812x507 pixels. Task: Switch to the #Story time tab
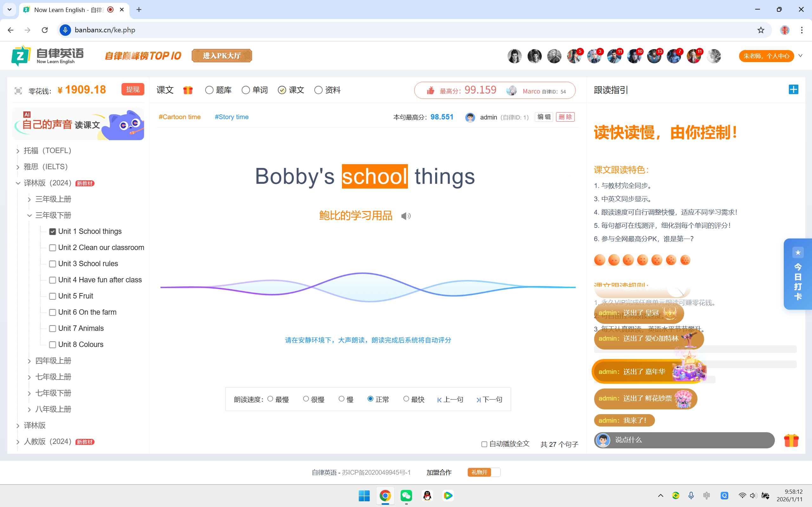coord(232,117)
